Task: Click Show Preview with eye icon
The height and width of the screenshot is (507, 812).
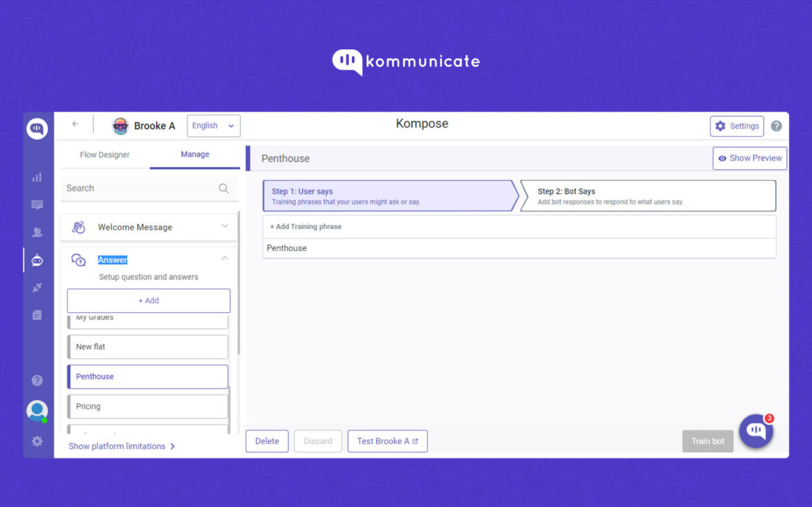Action: click(x=750, y=158)
